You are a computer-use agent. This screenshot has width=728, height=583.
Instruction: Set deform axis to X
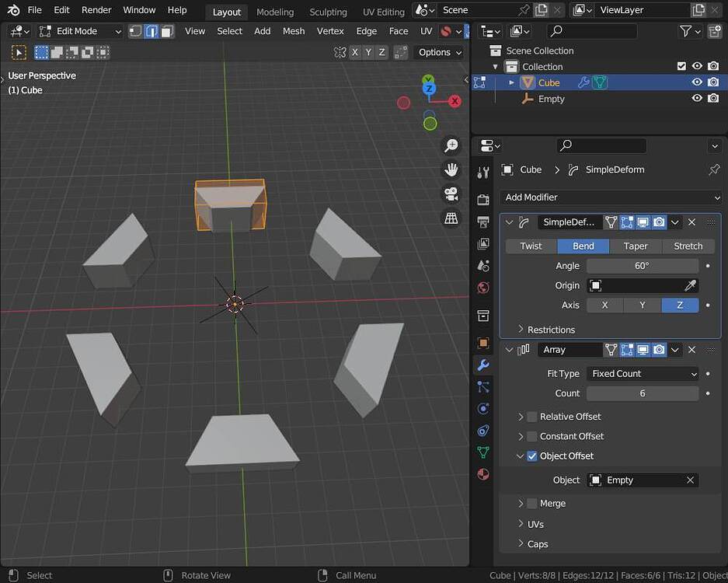coord(605,305)
